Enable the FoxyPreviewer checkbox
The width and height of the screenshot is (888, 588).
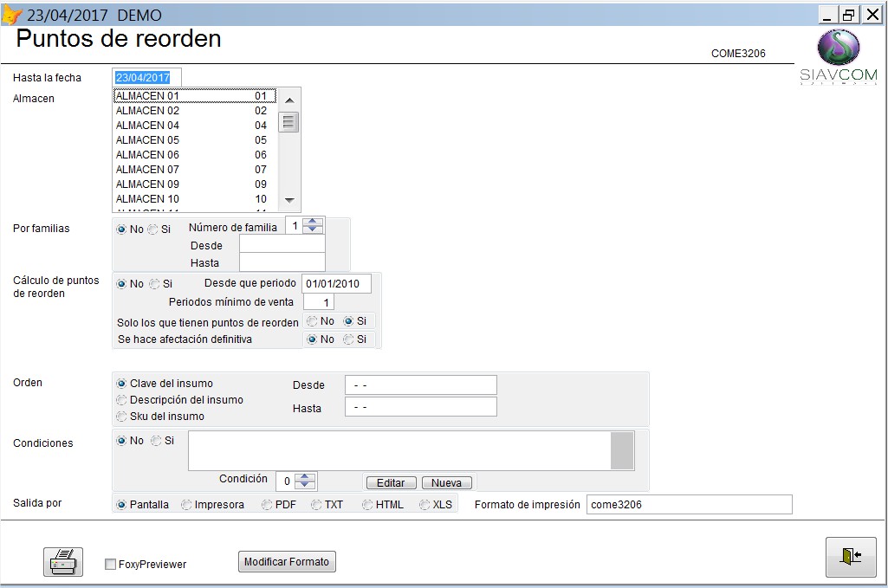point(110,565)
